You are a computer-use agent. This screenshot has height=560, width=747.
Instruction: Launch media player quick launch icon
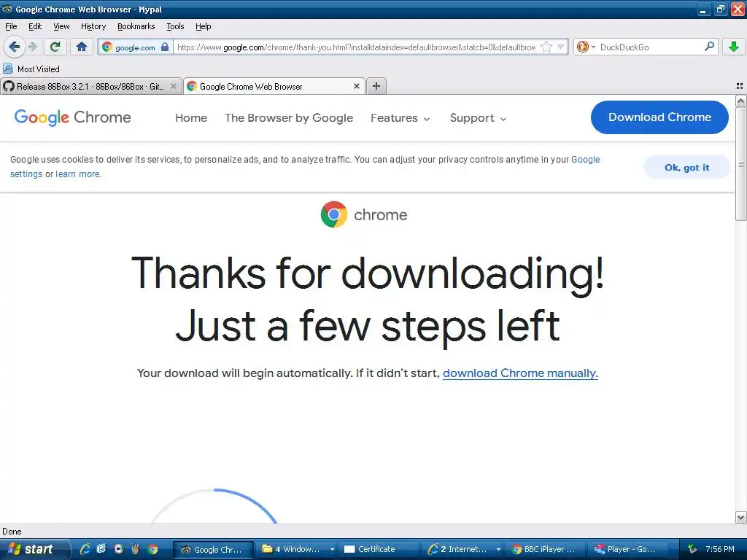pos(119,549)
